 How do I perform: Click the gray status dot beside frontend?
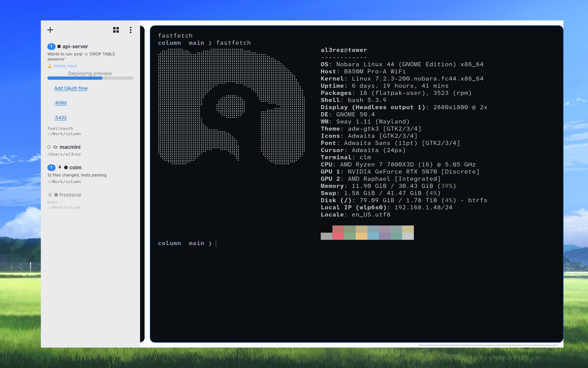coord(56,195)
